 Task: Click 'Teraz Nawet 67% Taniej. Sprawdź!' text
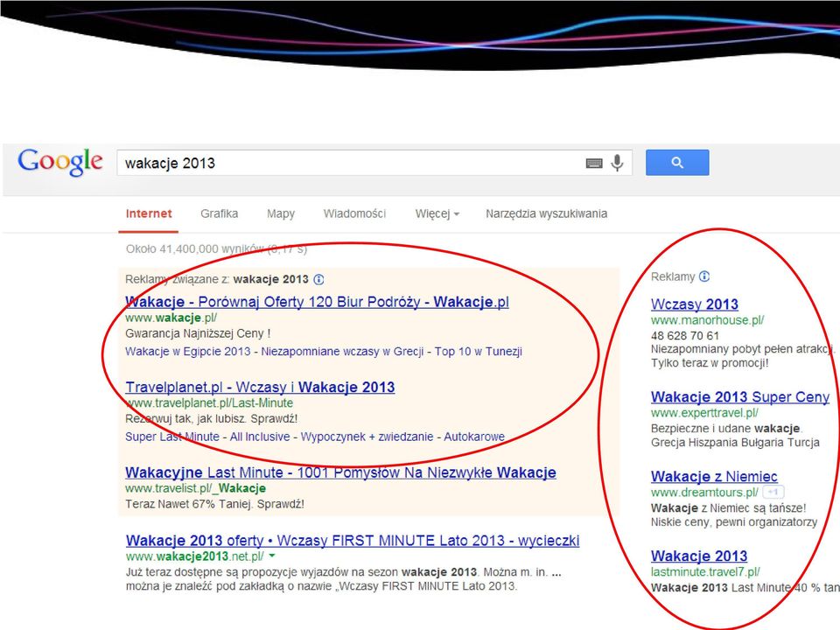(215, 504)
